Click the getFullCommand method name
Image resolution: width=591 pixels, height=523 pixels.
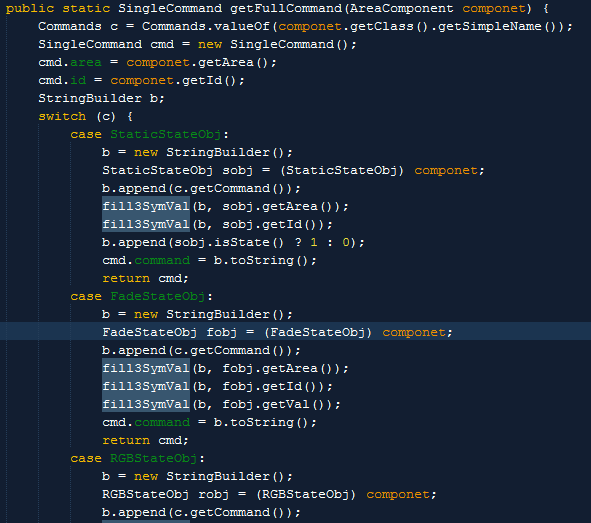(286, 8)
